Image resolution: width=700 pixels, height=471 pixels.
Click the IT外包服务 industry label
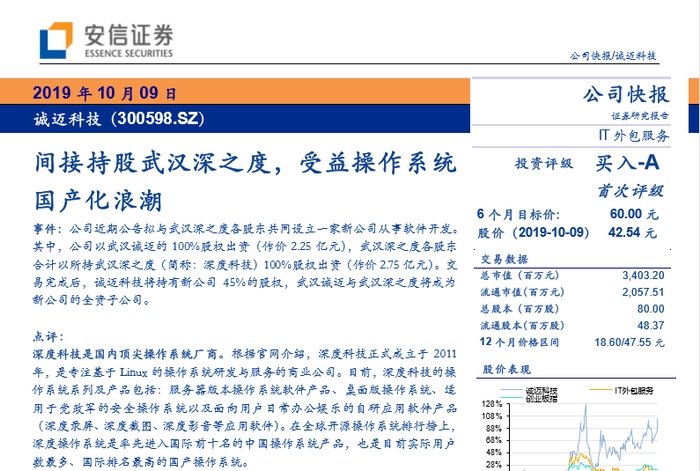pyautogui.click(x=634, y=135)
